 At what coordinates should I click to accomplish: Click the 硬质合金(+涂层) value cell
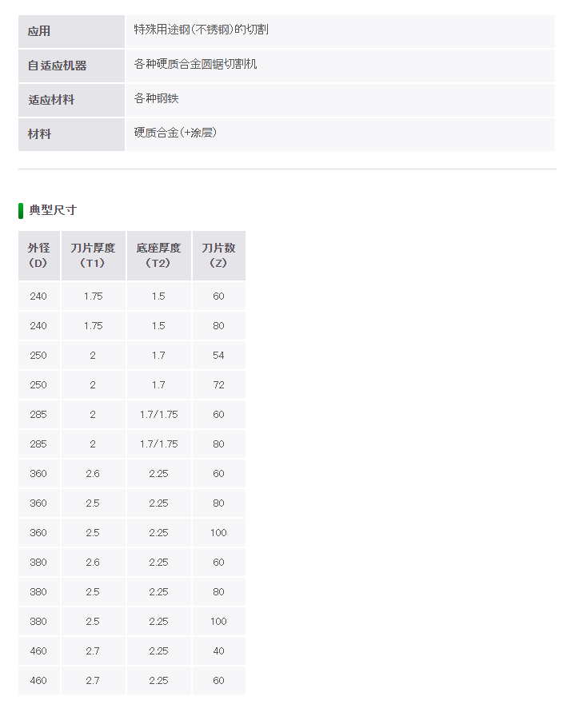point(341,134)
